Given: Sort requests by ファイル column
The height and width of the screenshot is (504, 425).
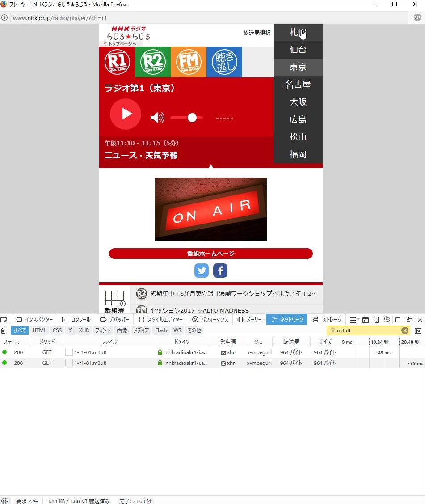Looking at the screenshot, I should (x=109, y=342).
